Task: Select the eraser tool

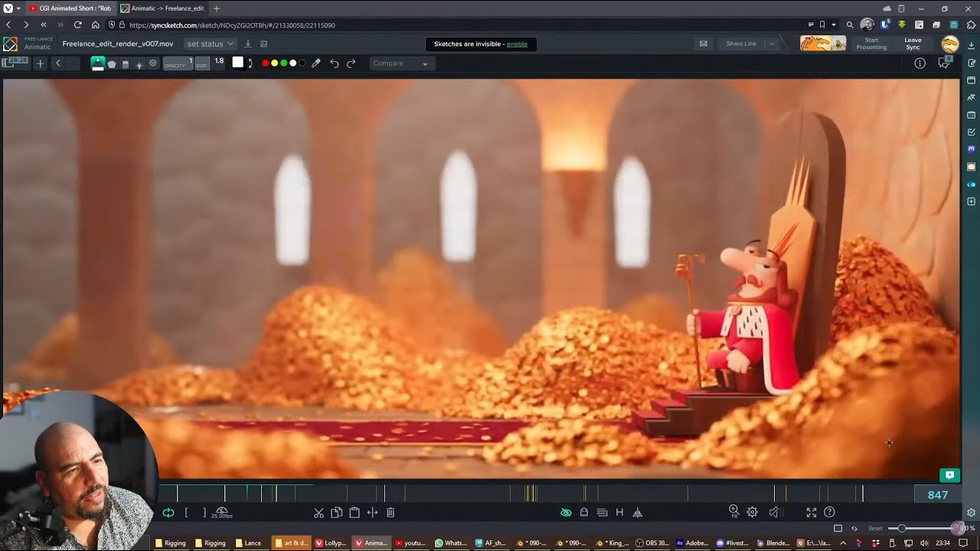Action: point(126,64)
